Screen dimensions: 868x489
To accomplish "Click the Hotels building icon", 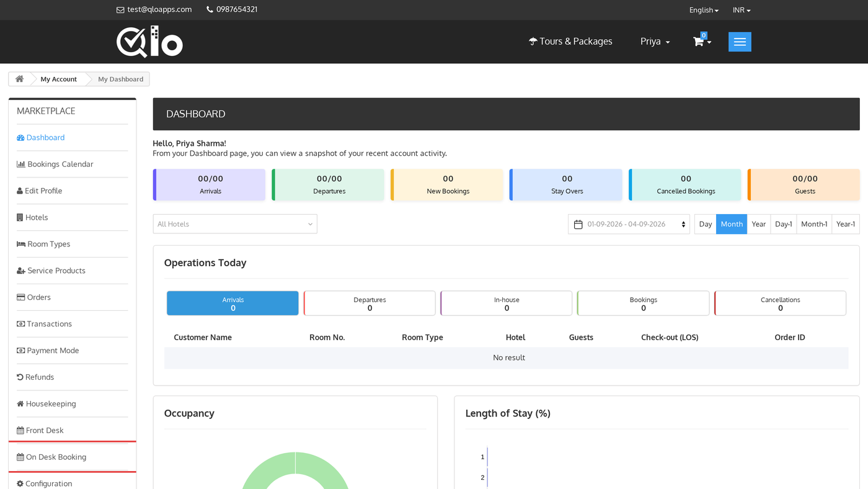I will [x=20, y=218].
